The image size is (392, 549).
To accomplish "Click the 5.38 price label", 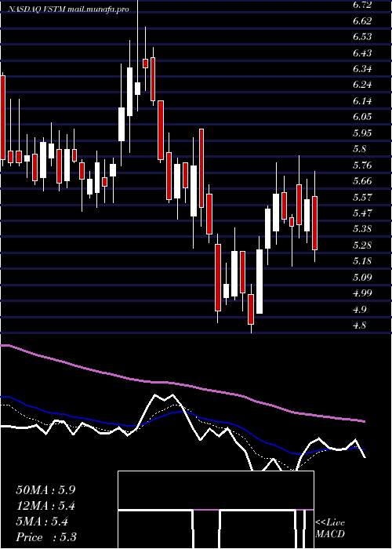I will 362,229.
